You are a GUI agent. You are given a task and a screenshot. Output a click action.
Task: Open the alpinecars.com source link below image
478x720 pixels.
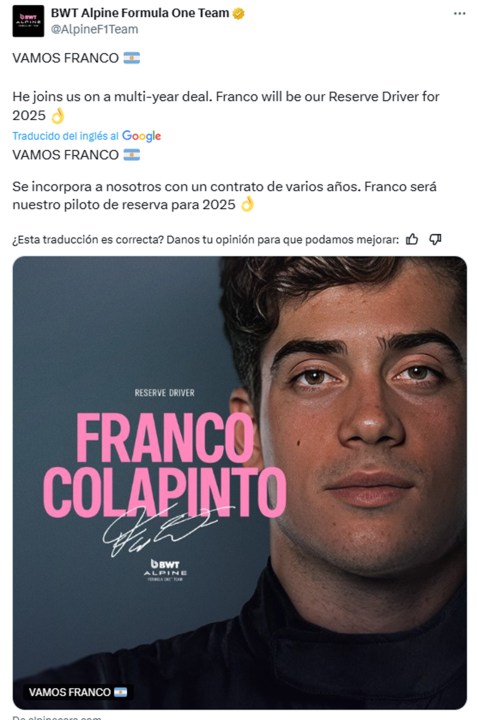tap(57, 717)
